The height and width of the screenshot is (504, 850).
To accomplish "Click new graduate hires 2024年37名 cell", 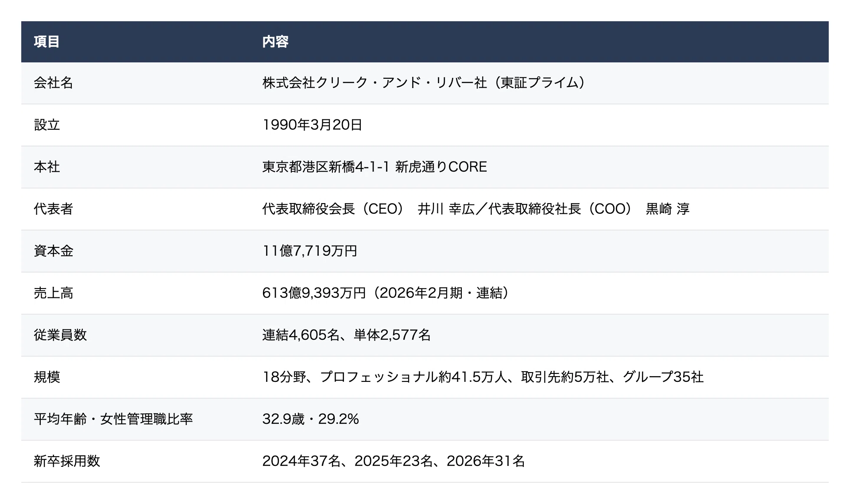I will pos(394,461).
